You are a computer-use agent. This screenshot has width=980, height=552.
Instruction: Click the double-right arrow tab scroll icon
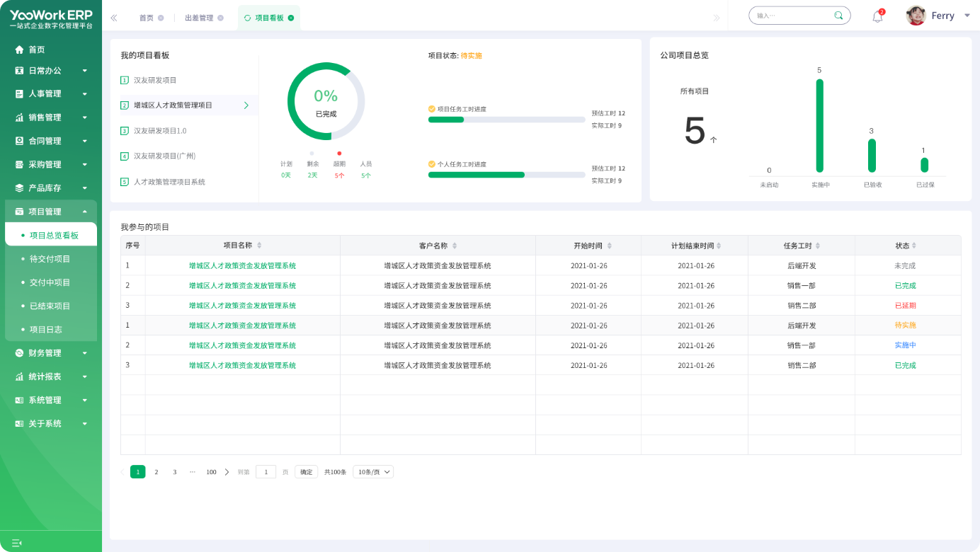tap(717, 18)
